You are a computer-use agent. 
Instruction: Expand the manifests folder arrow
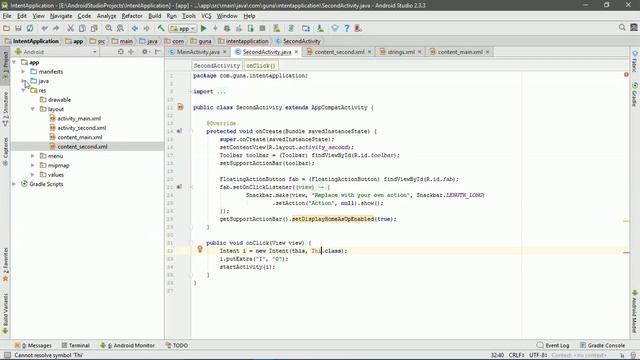[x=24, y=72]
